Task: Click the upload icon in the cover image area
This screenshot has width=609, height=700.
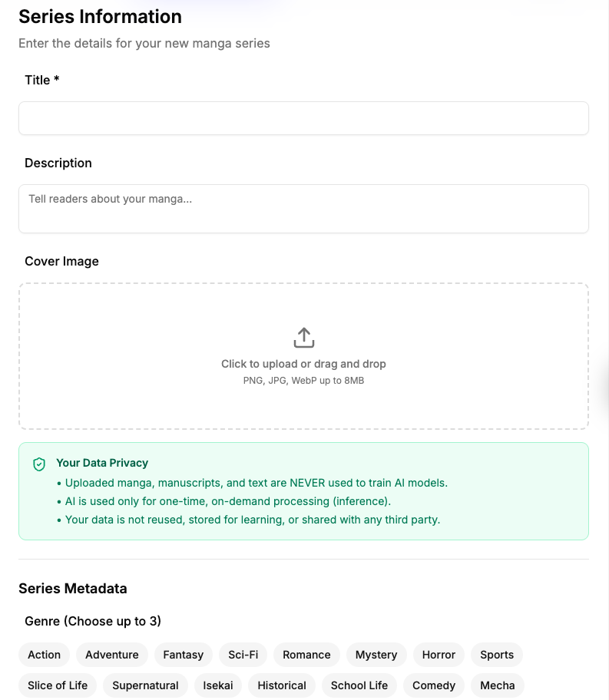Action: click(x=304, y=336)
